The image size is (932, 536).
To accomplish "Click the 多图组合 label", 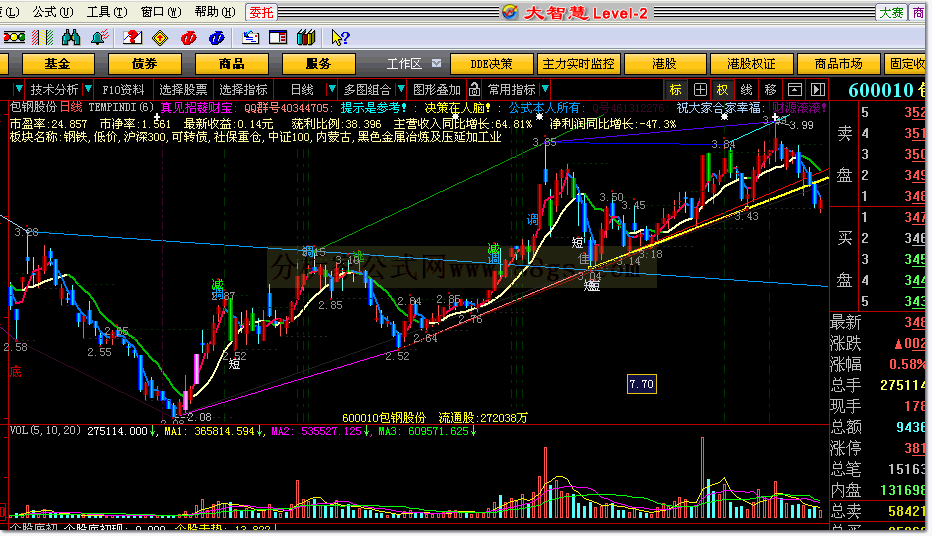I will [x=367, y=90].
